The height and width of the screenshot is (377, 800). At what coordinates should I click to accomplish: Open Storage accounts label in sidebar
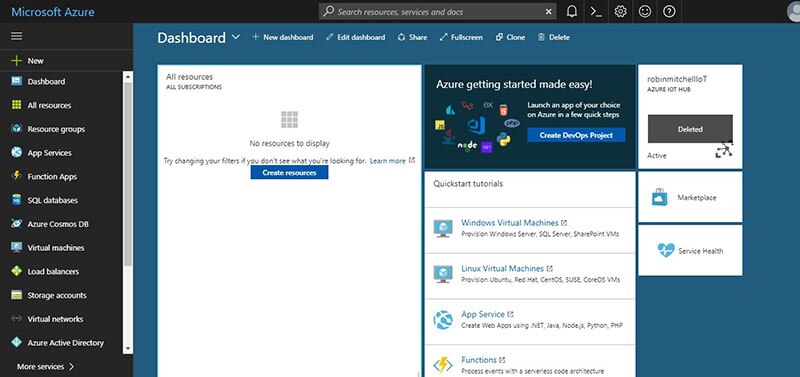coord(57,295)
